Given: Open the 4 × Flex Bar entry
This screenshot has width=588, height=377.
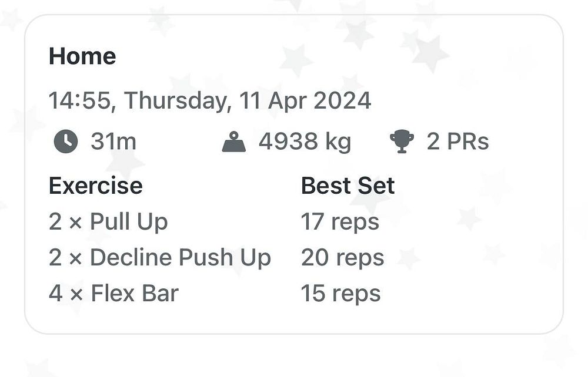Looking at the screenshot, I should pos(114,293).
